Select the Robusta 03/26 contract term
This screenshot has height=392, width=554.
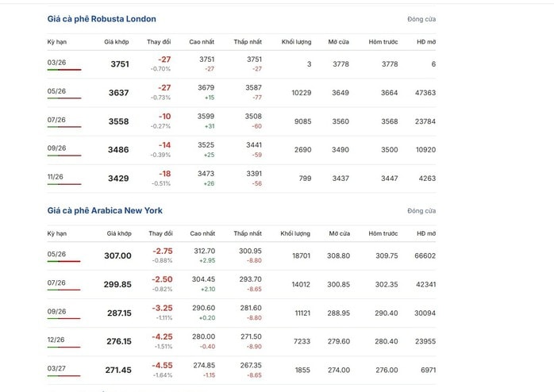(56, 62)
